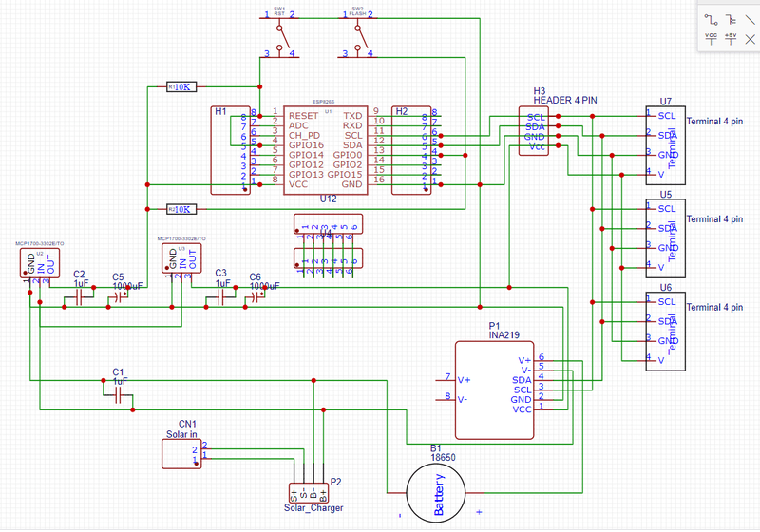Click the 'GPIO2' pin label
760x532 pixels.
coord(348,164)
